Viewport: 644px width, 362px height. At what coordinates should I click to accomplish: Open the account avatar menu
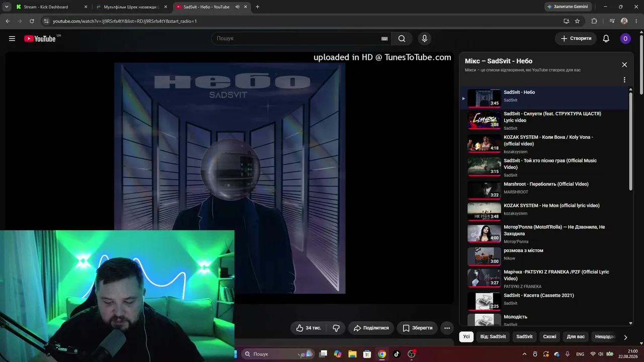pyautogui.click(x=625, y=39)
